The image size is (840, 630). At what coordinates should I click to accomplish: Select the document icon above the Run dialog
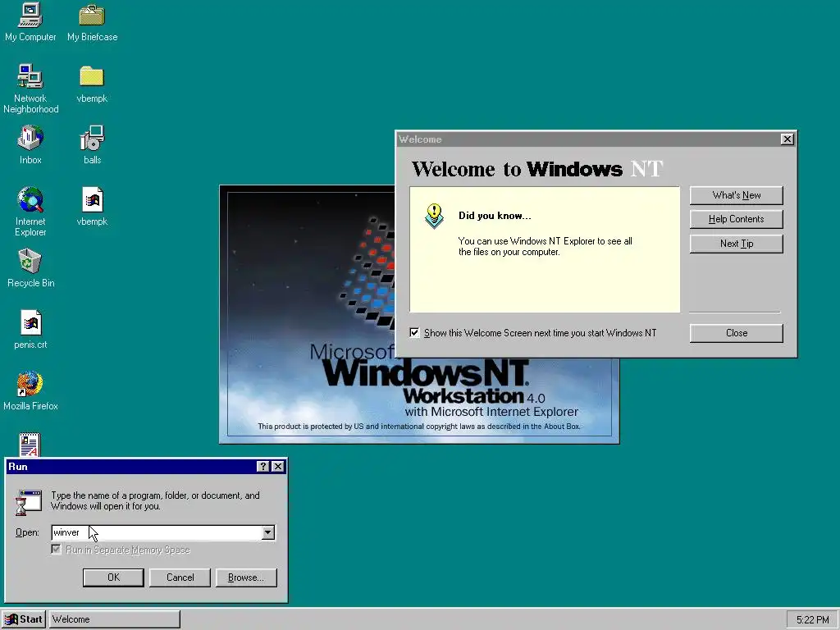pyautogui.click(x=30, y=445)
